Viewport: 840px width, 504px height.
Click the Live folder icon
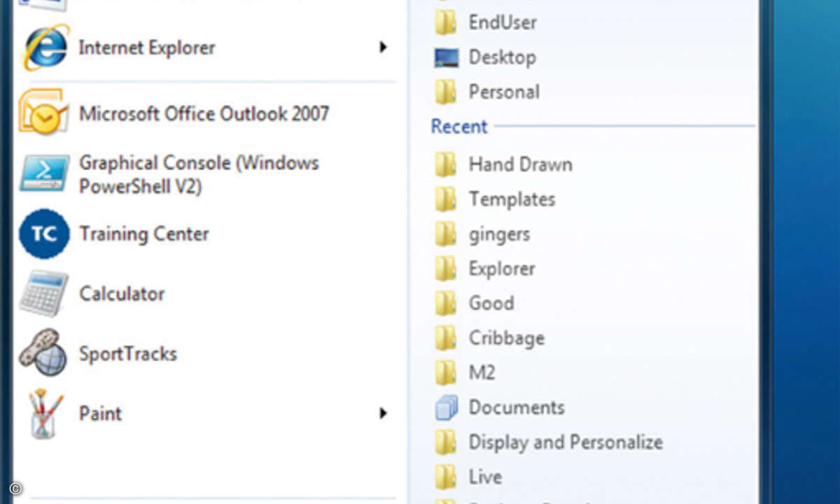pyautogui.click(x=446, y=477)
